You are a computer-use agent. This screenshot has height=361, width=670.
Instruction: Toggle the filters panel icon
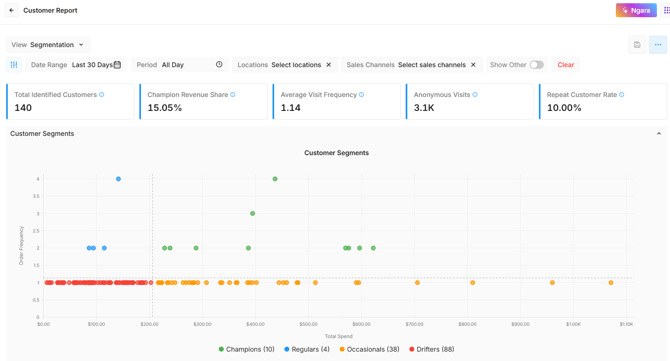click(14, 65)
